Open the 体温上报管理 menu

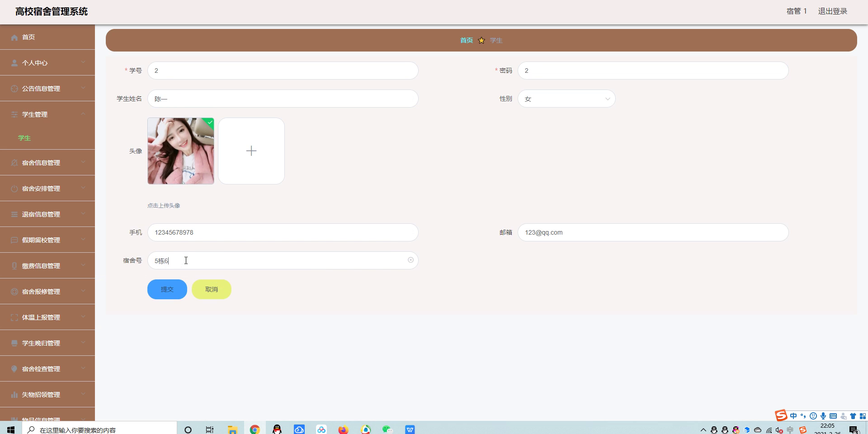pyautogui.click(x=47, y=317)
